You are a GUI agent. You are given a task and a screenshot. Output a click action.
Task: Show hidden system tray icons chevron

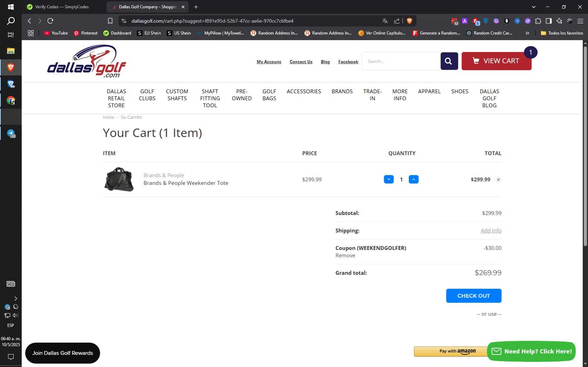click(15, 298)
